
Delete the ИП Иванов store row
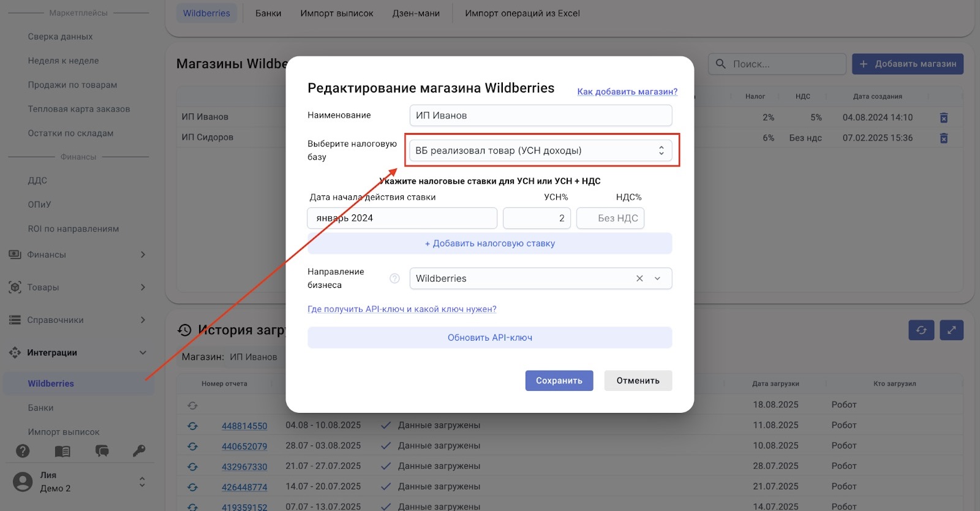(943, 118)
